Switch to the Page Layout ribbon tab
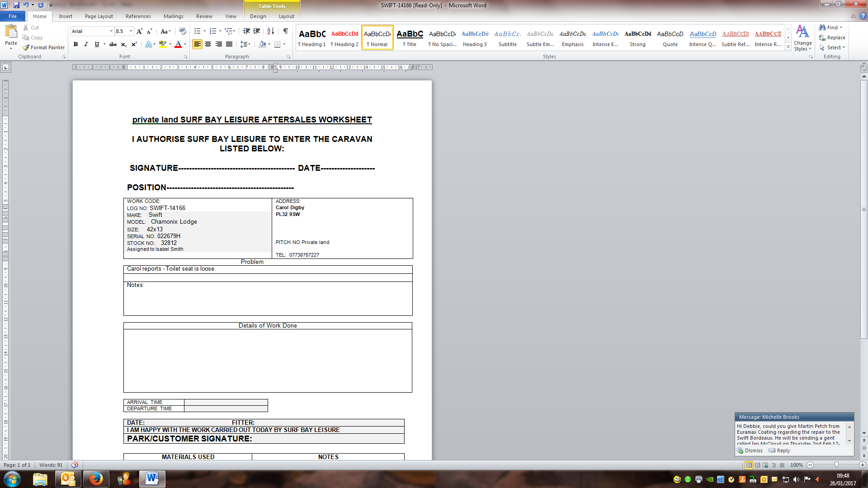The height and width of the screenshot is (488, 868). (x=99, y=16)
